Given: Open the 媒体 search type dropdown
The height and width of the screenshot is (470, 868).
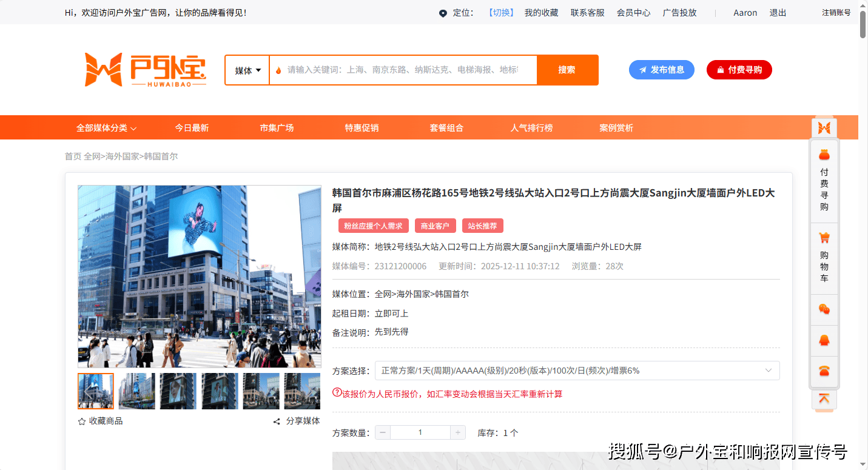Looking at the screenshot, I should pyautogui.click(x=247, y=70).
